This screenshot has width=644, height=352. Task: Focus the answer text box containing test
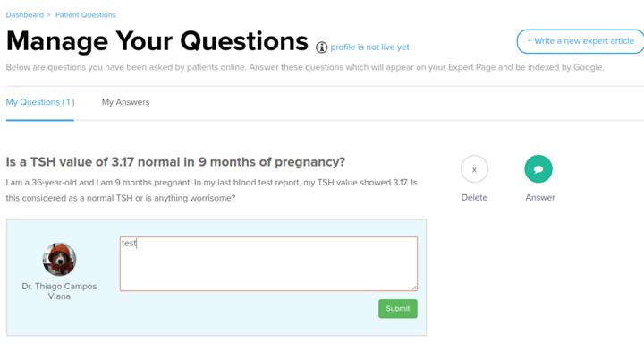coord(268,263)
